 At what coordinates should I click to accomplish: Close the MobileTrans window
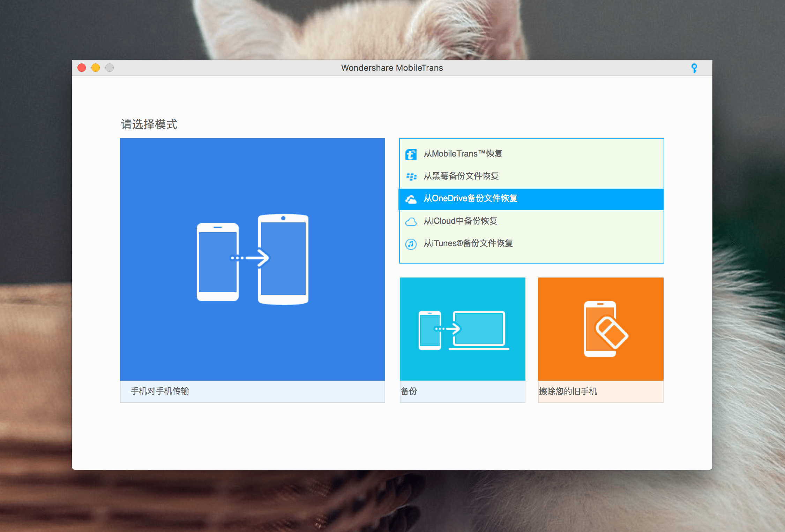tap(82, 68)
